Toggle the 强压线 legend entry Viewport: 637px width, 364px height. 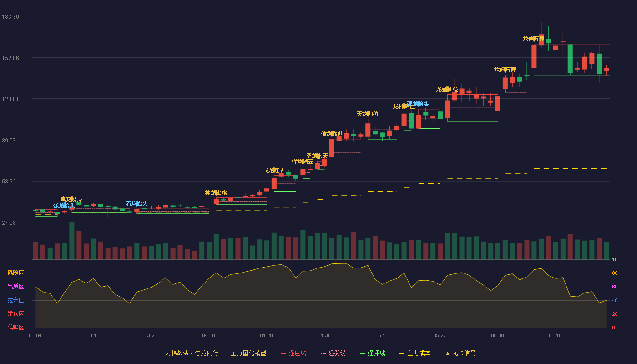pos(293,353)
